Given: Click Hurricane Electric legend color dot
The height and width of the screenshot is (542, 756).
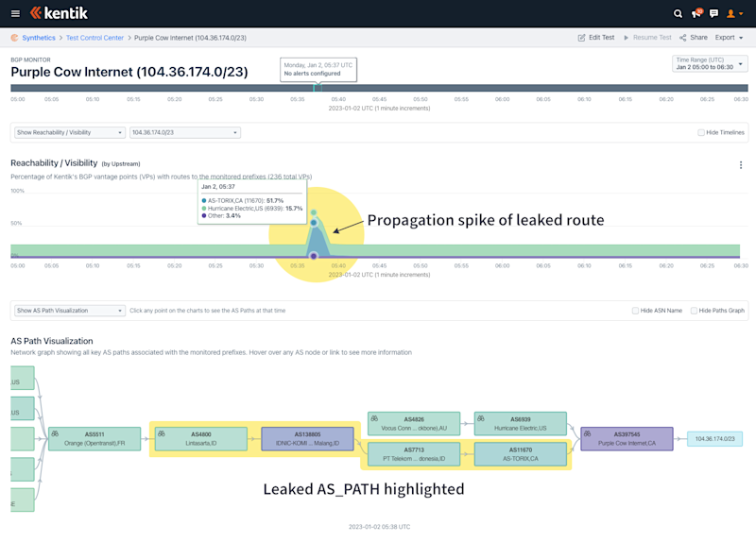Looking at the screenshot, I should click(x=204, y=208).
